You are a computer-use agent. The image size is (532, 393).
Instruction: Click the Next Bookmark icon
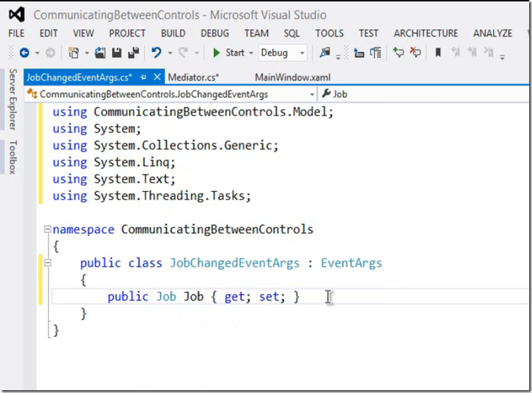[472, 52]
